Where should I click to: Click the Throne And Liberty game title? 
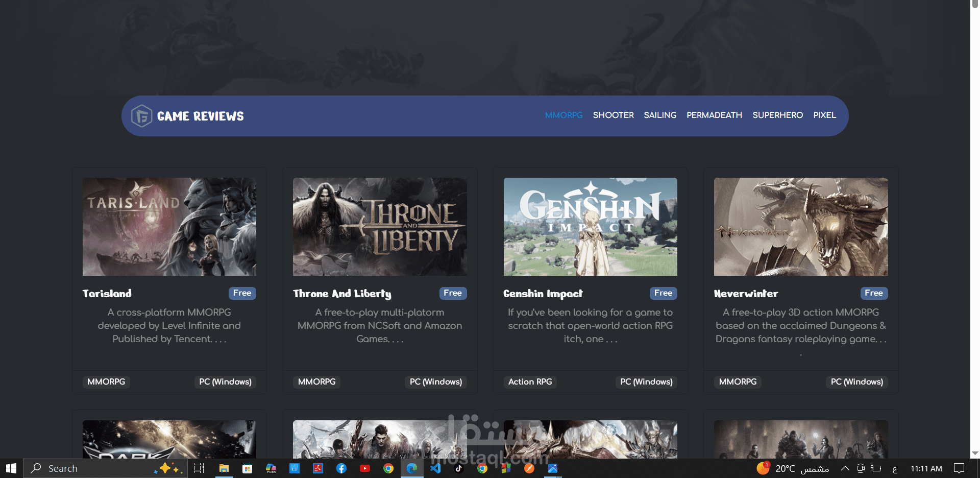pyautogui.click(x=342, y=294)
